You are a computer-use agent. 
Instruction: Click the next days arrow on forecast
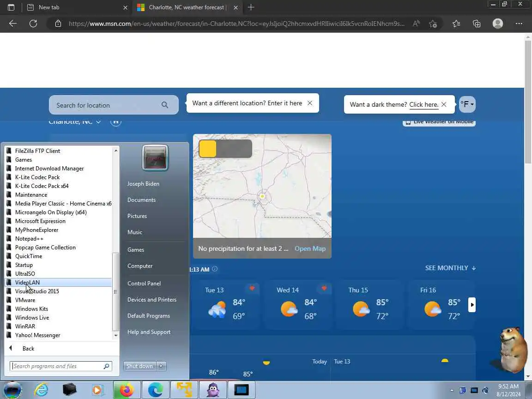tap(472, 305)
